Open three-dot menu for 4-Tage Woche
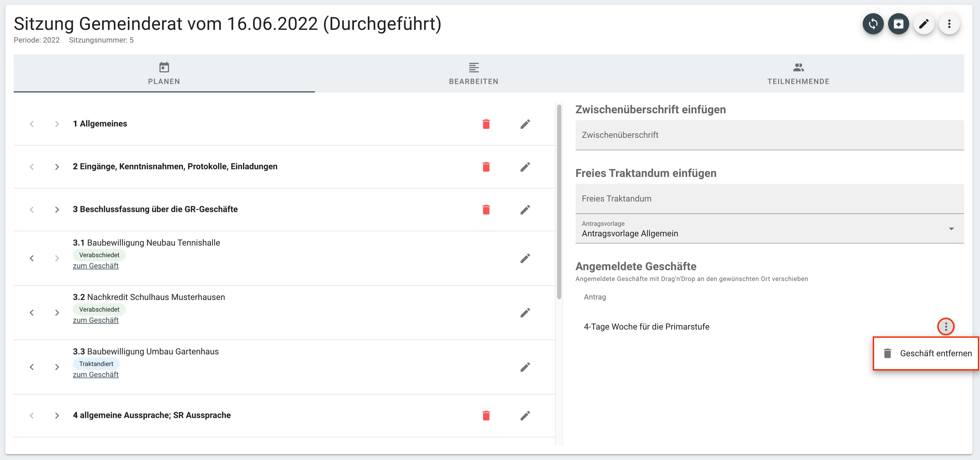 point(946,327)
